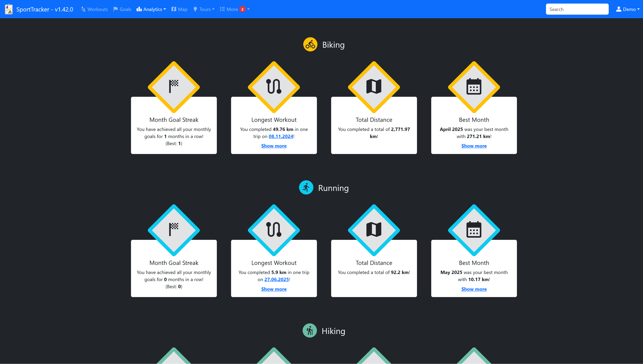The width and height of the screenshot is (643, 364).
Task: Click Show more under Running Best Month
Action: point(474,289)
